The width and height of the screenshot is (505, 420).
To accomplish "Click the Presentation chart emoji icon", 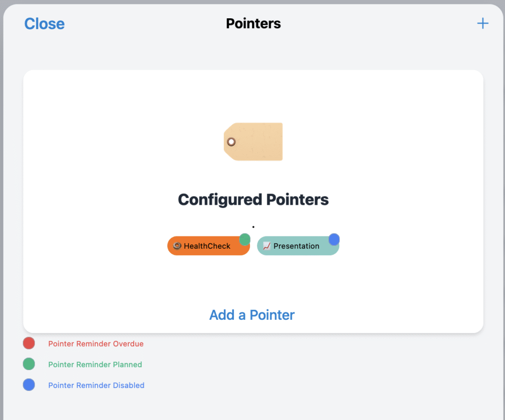I will [x=267, y=246].
